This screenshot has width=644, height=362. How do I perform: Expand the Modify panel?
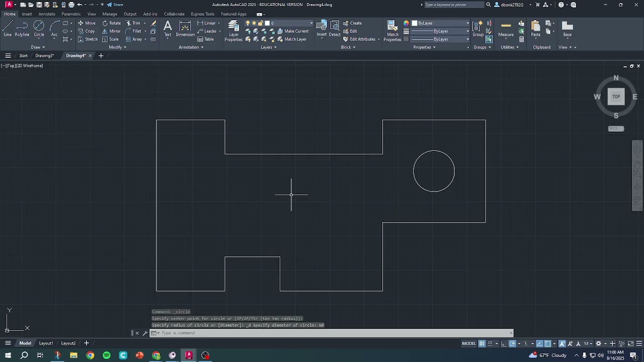click(x=118, y=47)
